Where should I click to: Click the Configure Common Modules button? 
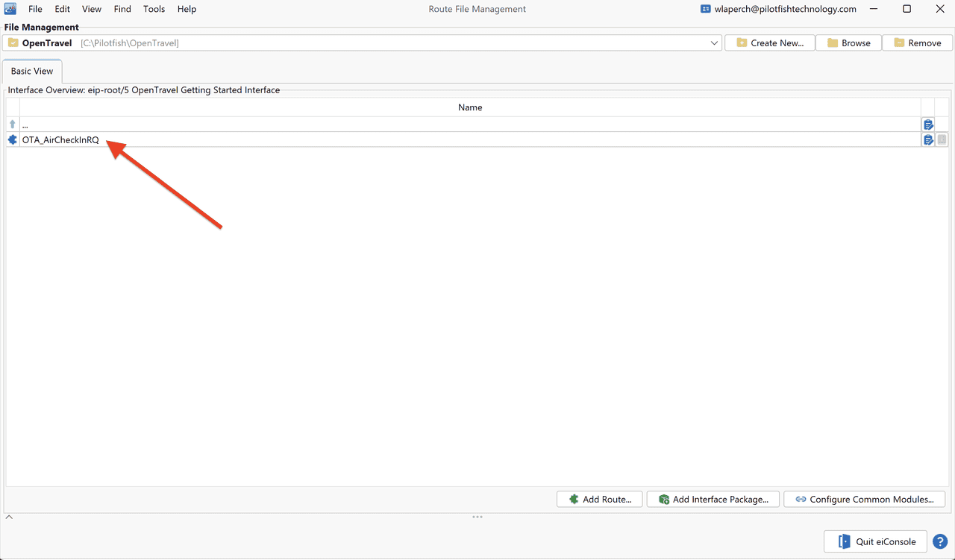click(865, 499)
